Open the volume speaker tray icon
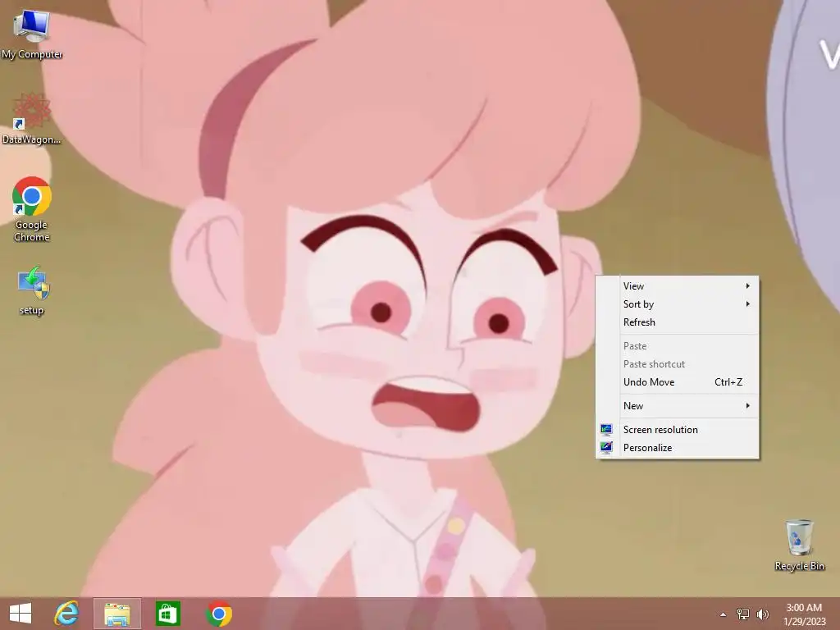 (x=762, y=614)
